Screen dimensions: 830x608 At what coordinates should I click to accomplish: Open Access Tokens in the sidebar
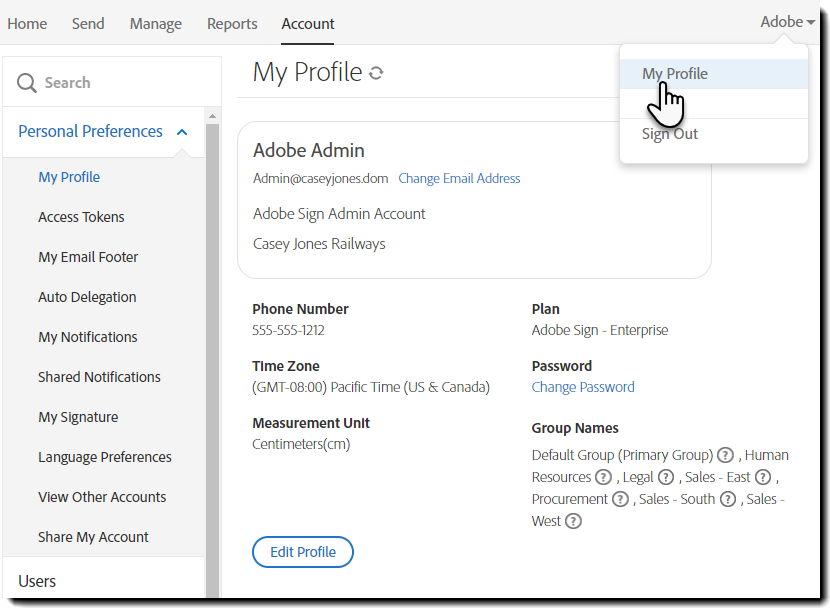pyautogui.click(x=81, y=217)
